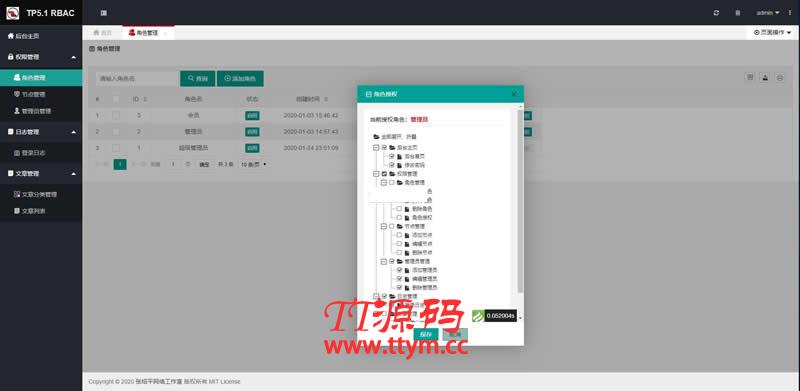Toggle the 启用 status switch for 会员
The width and height of the screenshot is (800, 391).
click(252, 116)
